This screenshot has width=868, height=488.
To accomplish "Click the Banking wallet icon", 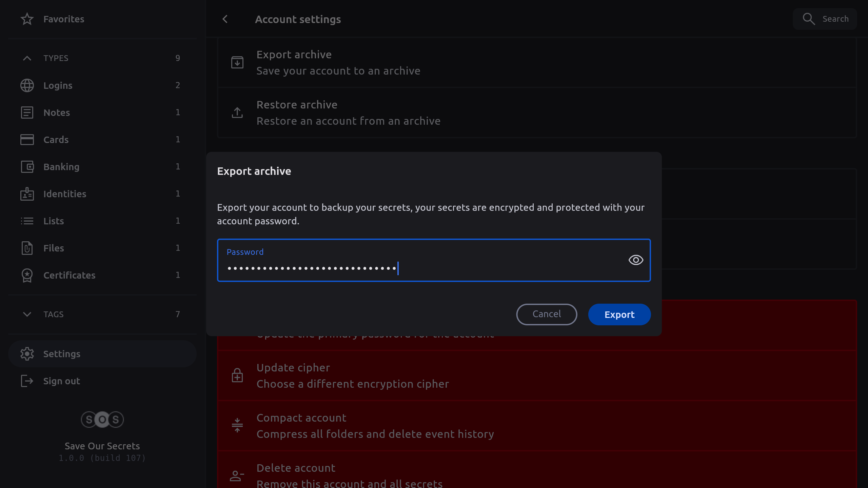I will (27, 167).
